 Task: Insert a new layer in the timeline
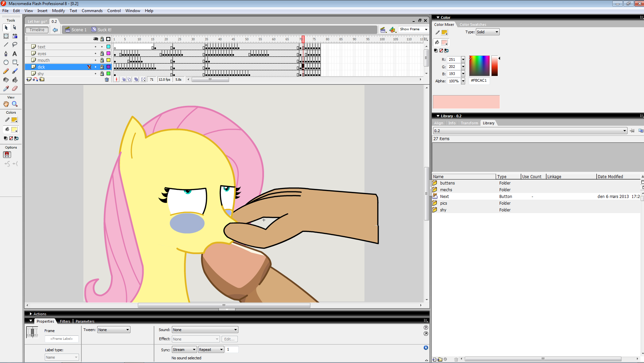29,80
